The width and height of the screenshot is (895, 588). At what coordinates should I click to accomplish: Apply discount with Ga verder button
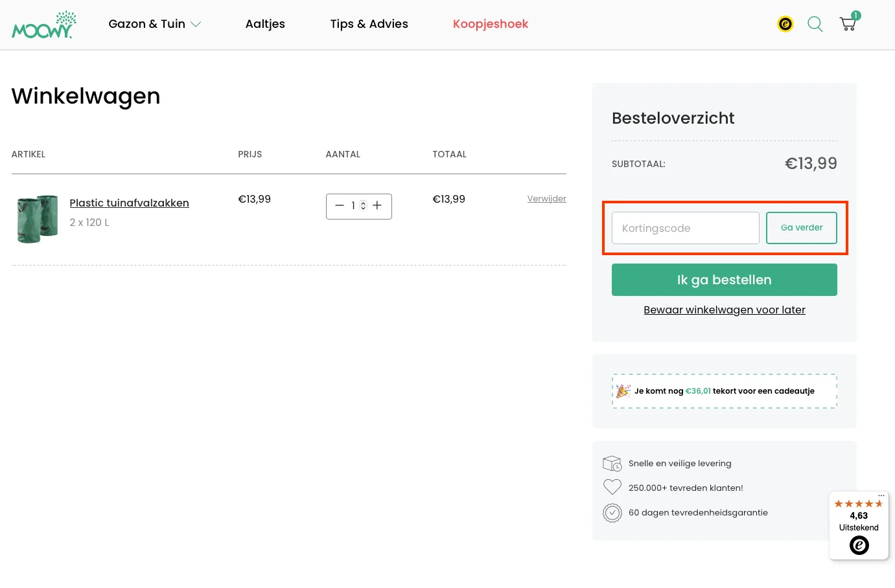802,227
